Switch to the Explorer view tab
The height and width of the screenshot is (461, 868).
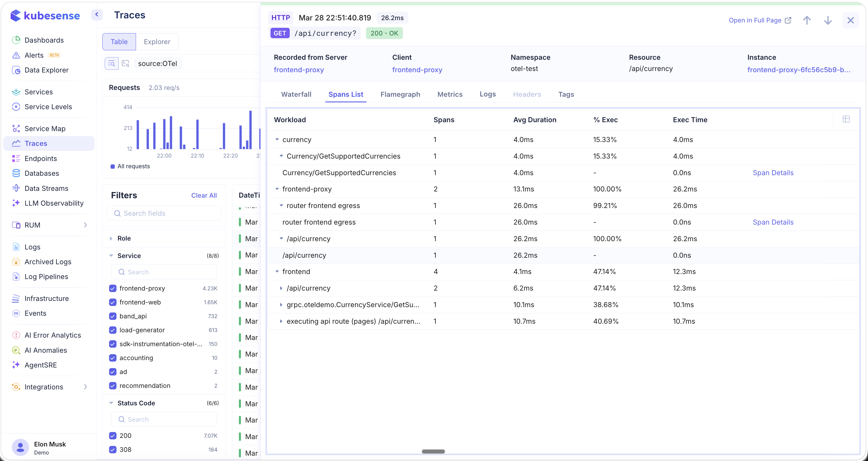point(157,41)
